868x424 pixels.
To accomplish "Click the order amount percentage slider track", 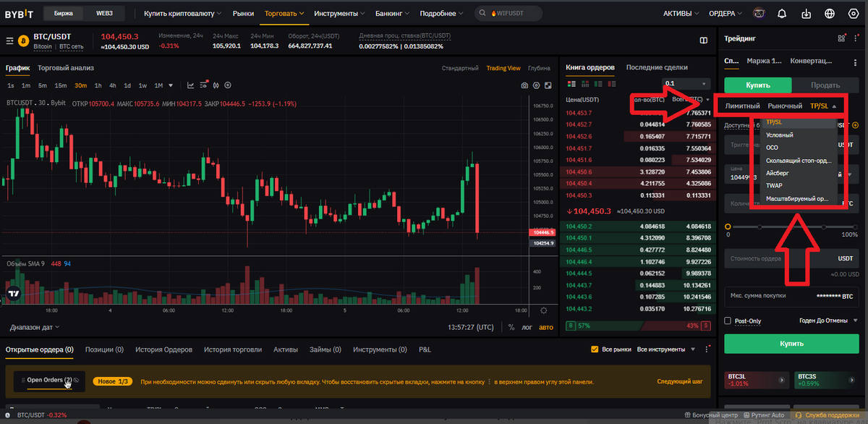I will click(791, 227).
